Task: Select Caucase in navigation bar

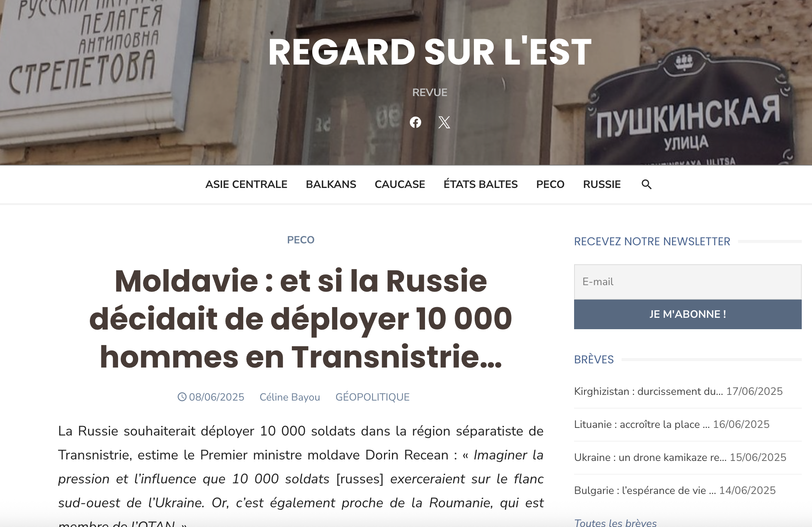Action: pos(400,185)
